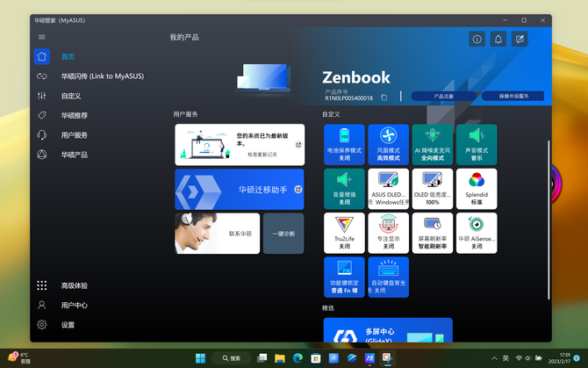
Task: Open 用户服务 in the sidebar
Action: [x=75, y=135]
